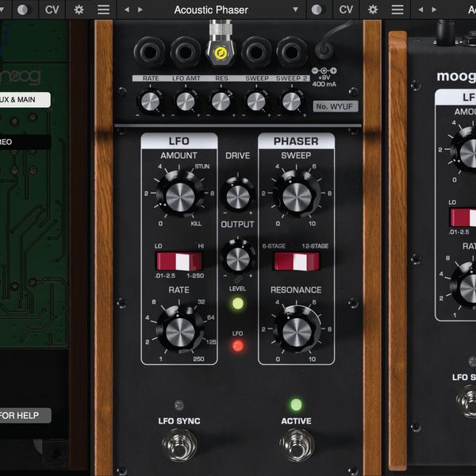Viewport: 476px width, 476px height.
Task: Toggle the LFO SYNC footswitch on right plugin
Action: point(467,401)
